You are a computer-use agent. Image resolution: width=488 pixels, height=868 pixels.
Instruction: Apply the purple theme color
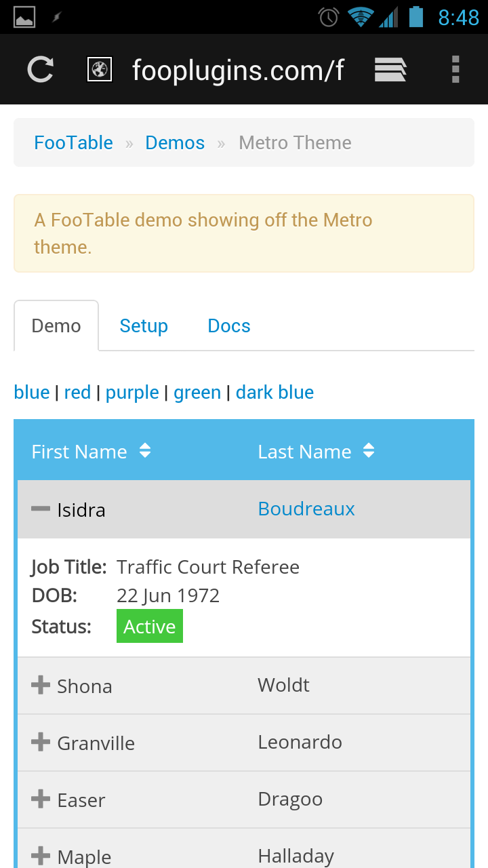pos(132,393)
